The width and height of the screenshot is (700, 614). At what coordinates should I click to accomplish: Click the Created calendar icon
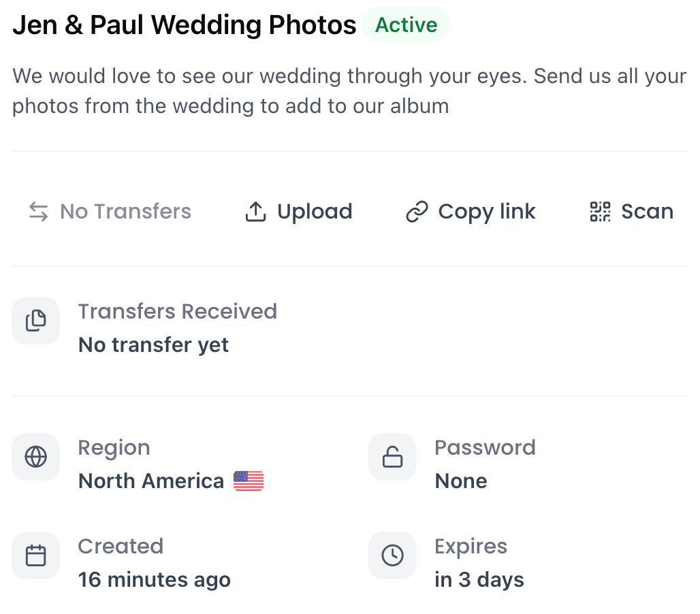(35, 555)
